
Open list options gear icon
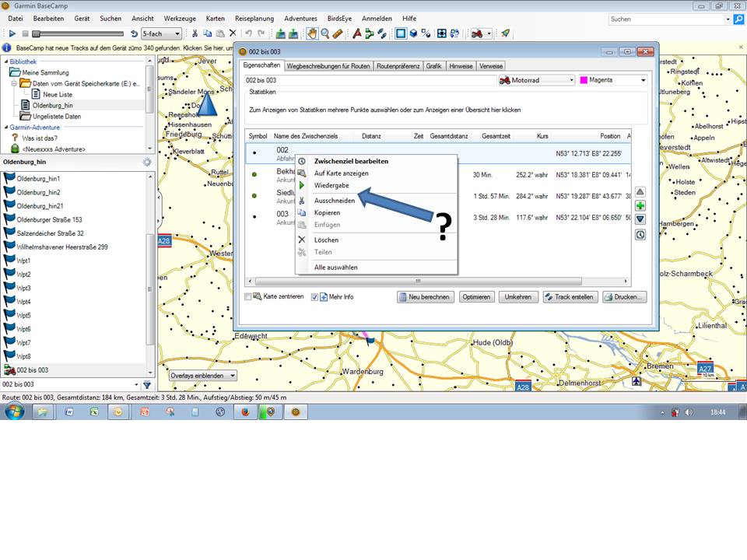147,162
